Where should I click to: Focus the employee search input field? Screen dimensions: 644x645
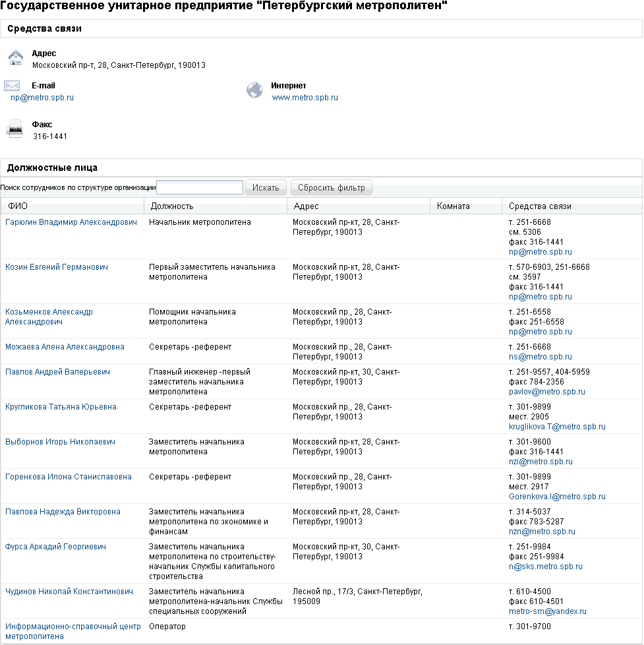click(200, 188)
